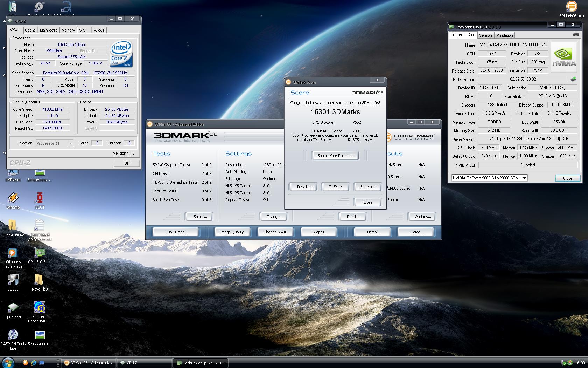Open the 3DMark06.exe desktop icon
The width and height of the screenshot is (588, 368).
coord(571,9)
